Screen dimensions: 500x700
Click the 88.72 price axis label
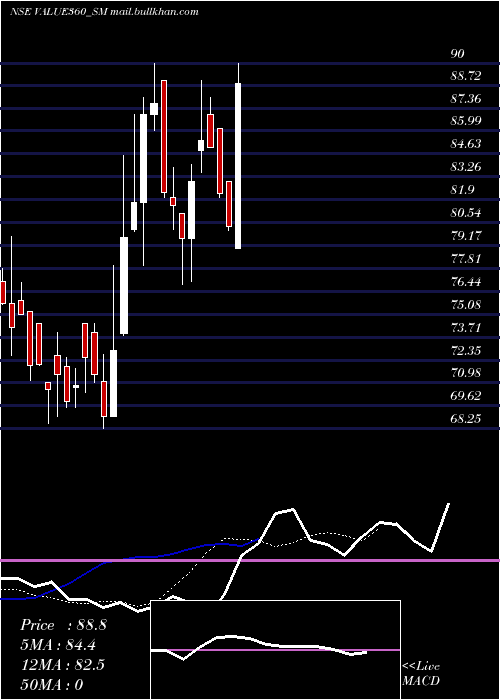coord(466,76)
